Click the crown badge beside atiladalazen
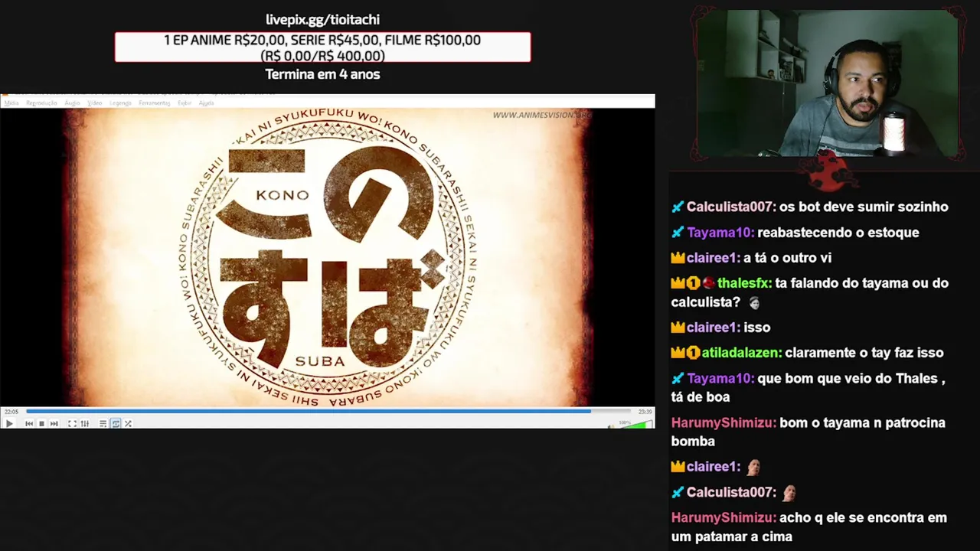This screenshot has width=980, height=551. 678,353
